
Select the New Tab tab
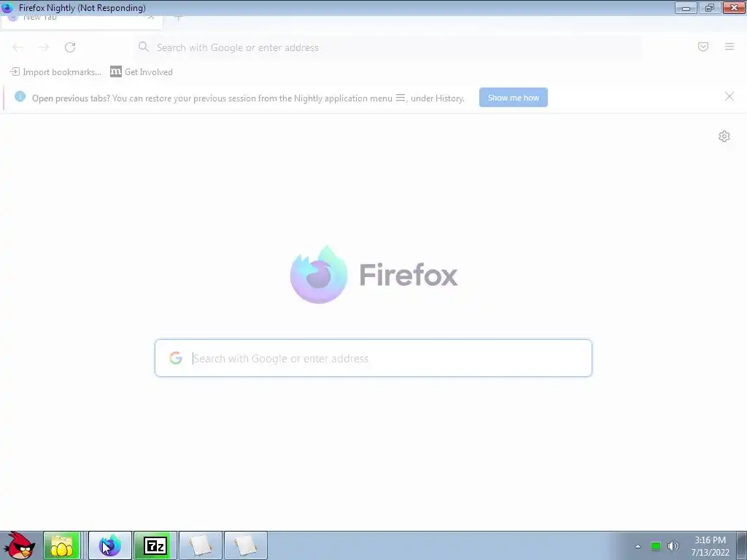pos(81,20)
